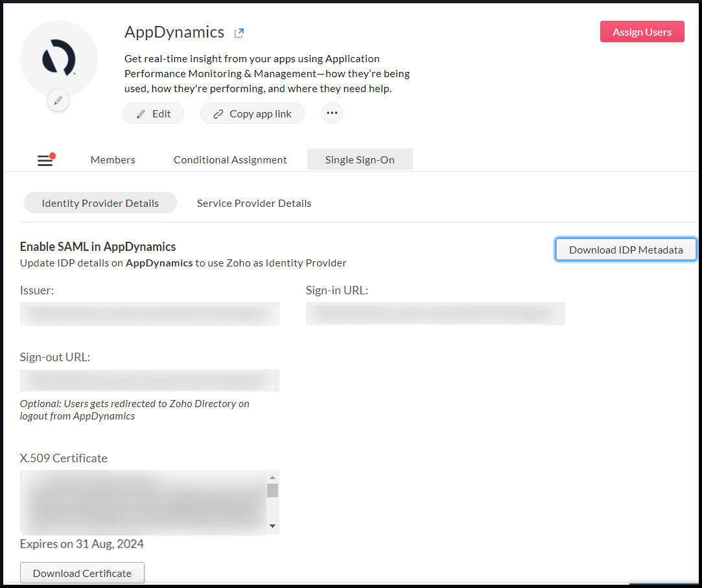Image resolution: width=702 pixels, height=588 pixels.
Task: Click the Sign-in URL field
Action: tap(435, 314)
